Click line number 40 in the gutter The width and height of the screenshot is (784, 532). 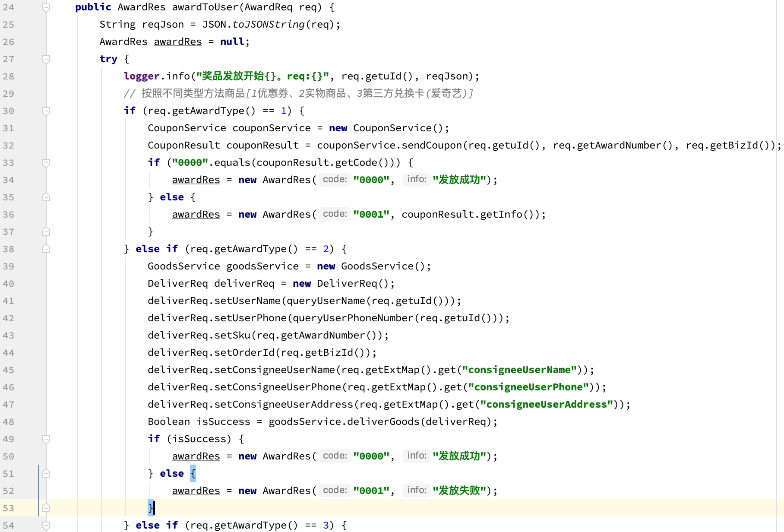[x=9, y=284]
